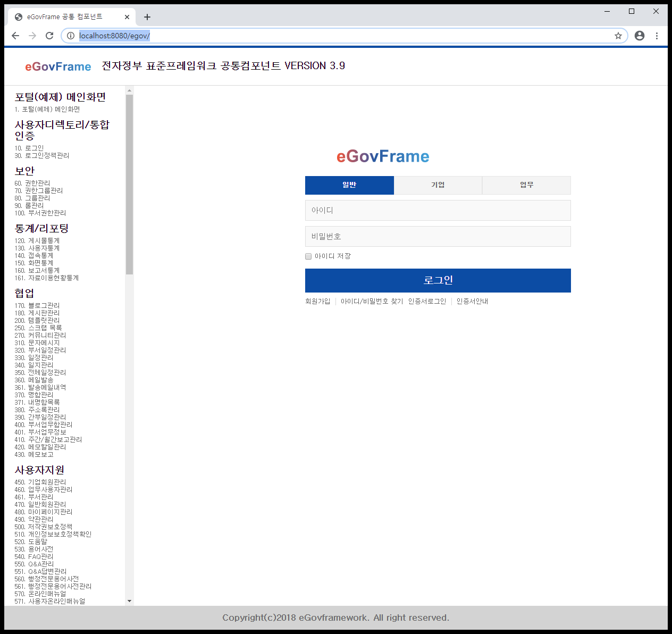Viewport: 672px width, 634px height.
Task: View site information icon in address bar
Action: [71, 36]
